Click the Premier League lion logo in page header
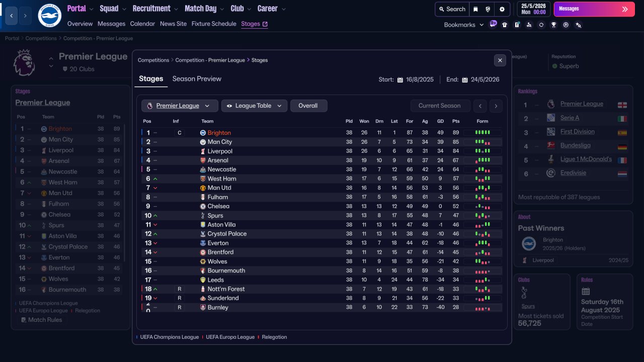Image resolution: width=644 pixels, height=362 pixels. coord(24,62)
